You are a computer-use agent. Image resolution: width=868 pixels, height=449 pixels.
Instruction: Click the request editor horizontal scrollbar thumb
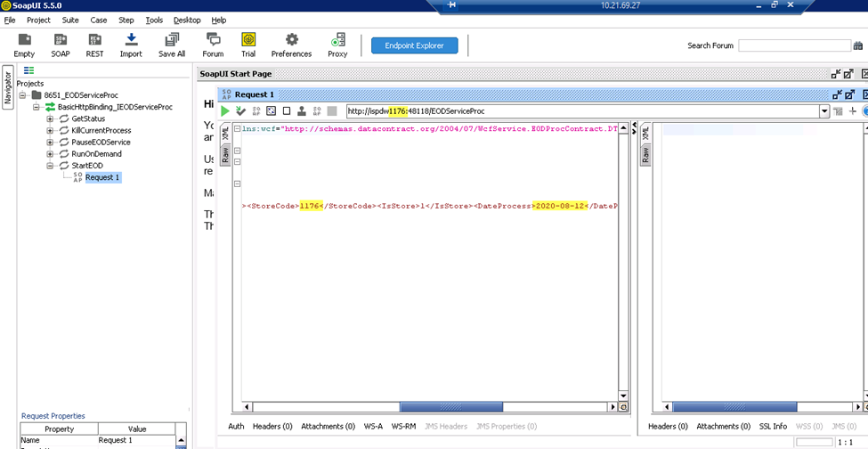(x=451, y=407)
